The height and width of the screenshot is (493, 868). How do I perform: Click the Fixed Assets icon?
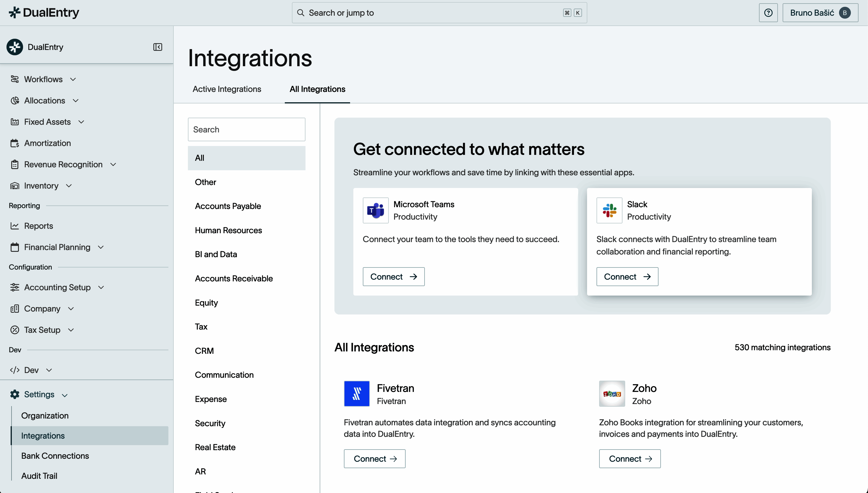tap(14, 122)
